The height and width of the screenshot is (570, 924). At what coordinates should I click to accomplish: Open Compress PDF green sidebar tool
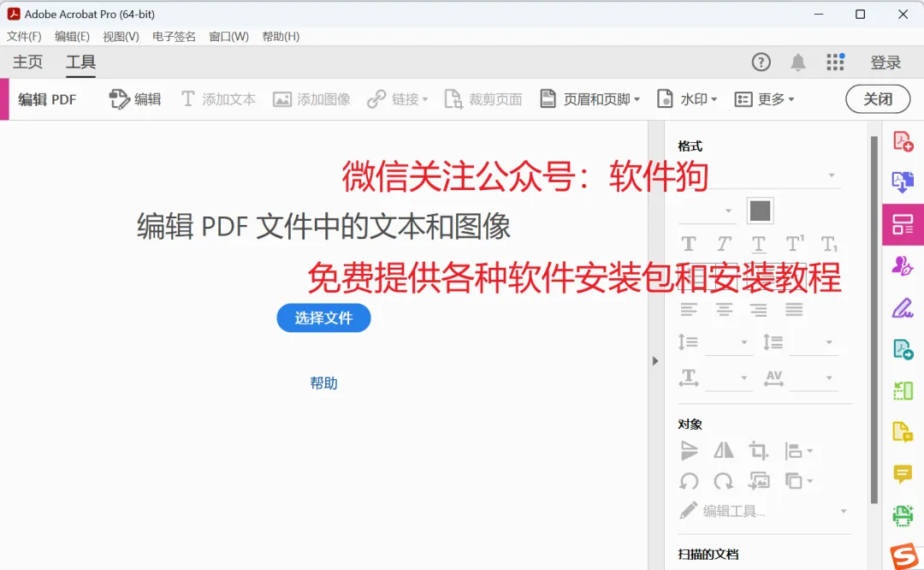903,391
